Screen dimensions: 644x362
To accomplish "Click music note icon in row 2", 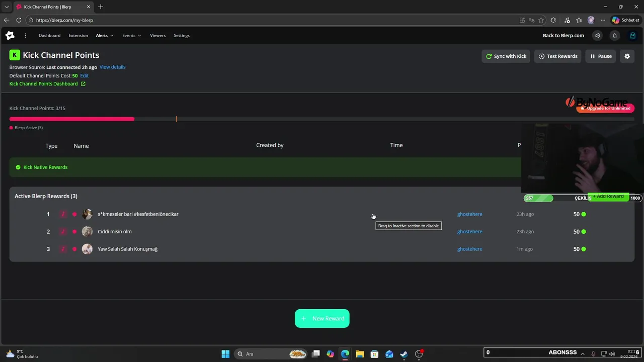I will [x=63, y=232].
